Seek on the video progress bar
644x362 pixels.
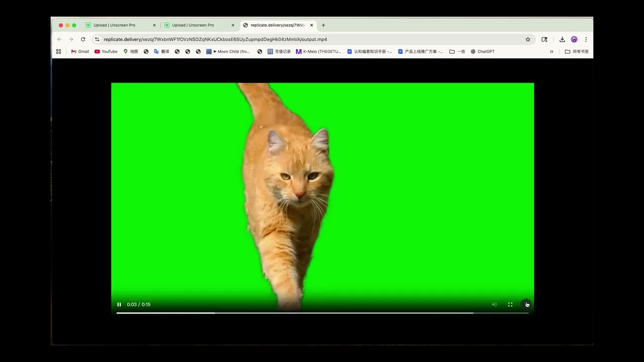323,313
